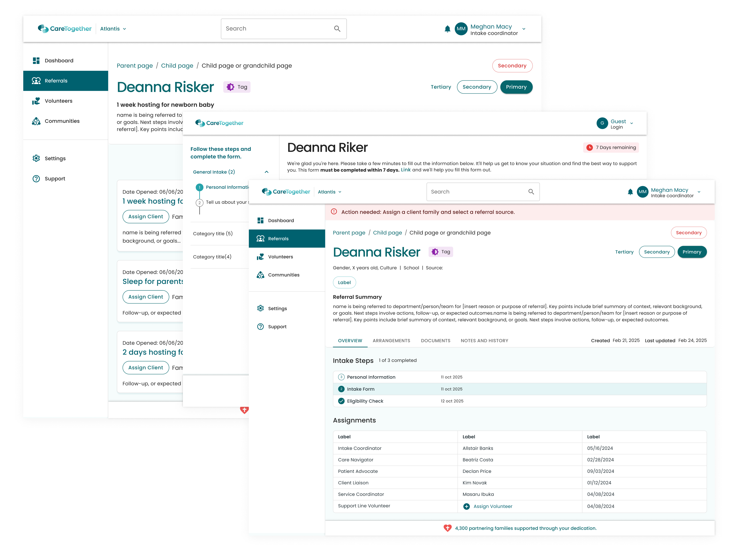Click the search magnifier icon in back window
The width and height of the screenshot is (738, 560).
(x=337, y=29)
